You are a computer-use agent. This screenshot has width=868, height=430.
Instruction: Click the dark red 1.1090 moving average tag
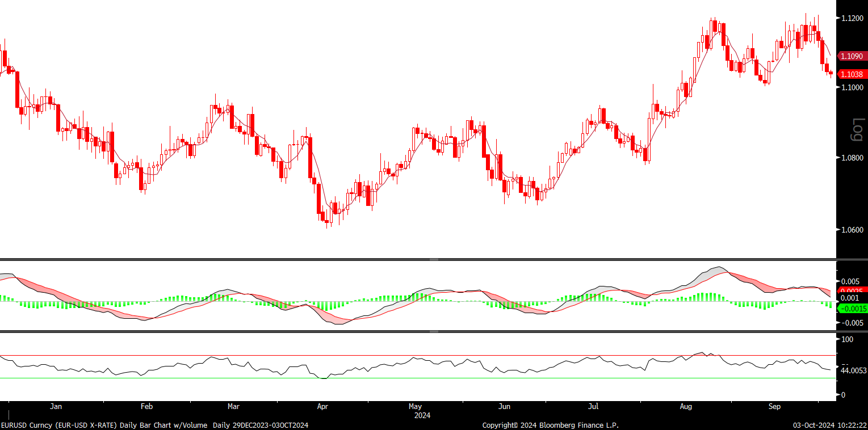(852, 56)
